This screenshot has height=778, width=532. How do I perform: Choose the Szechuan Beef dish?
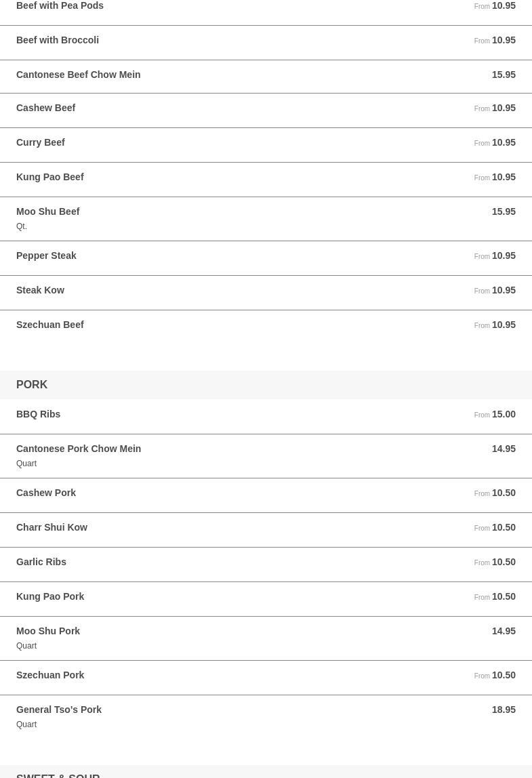[266, 327]
